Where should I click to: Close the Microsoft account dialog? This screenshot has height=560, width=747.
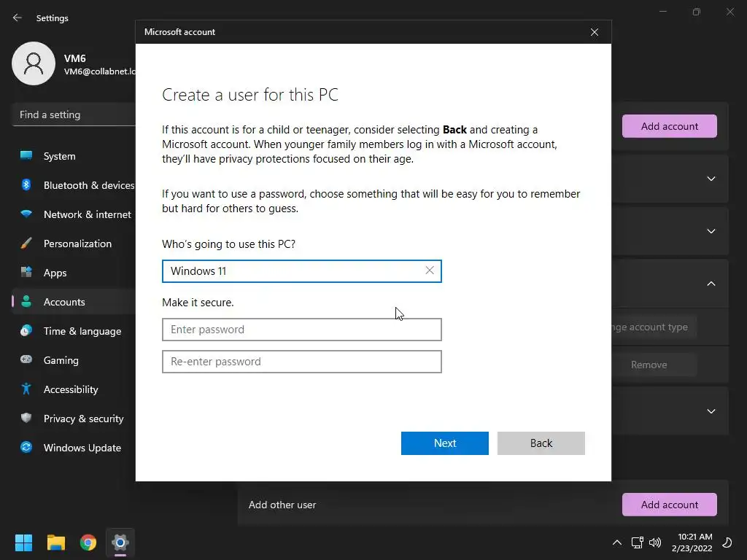[x=594, y=32]
